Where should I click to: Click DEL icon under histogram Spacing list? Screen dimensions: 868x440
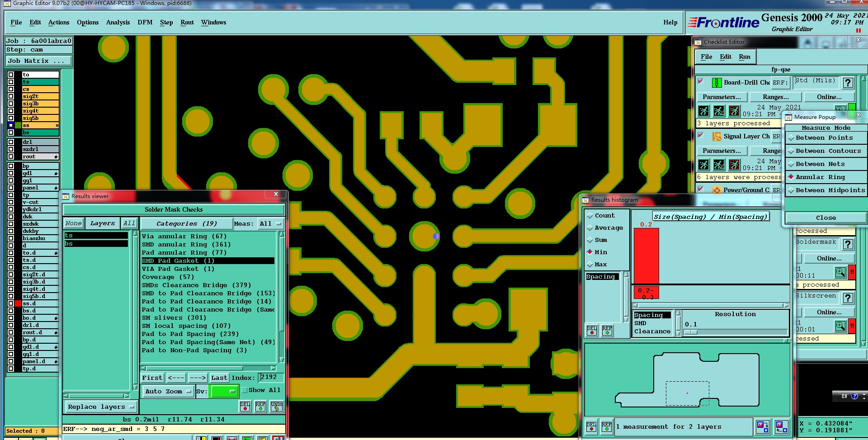tap(591, 331)
